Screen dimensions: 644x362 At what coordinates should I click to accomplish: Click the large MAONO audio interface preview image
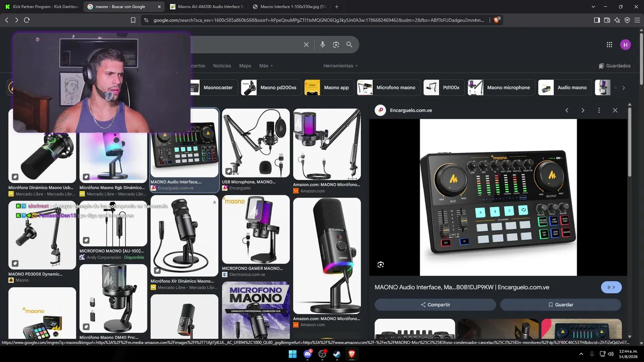[498, 197]
